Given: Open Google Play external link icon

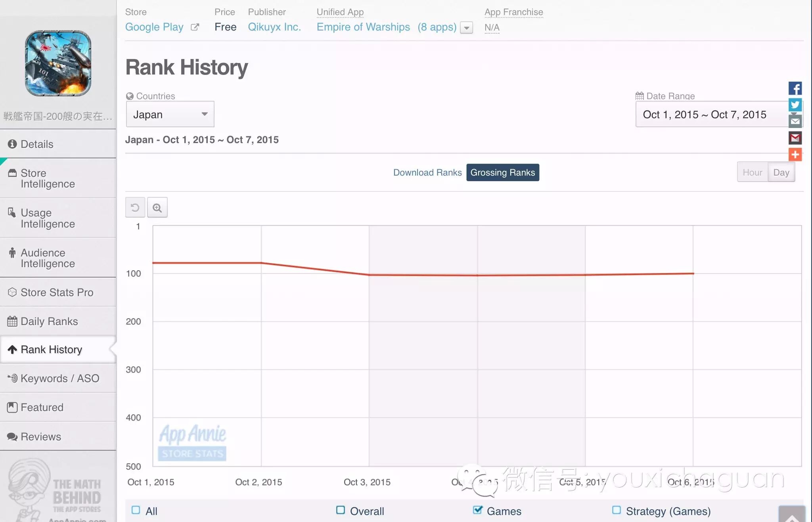Looking at the screenshot, I should (x=195, y=27).
